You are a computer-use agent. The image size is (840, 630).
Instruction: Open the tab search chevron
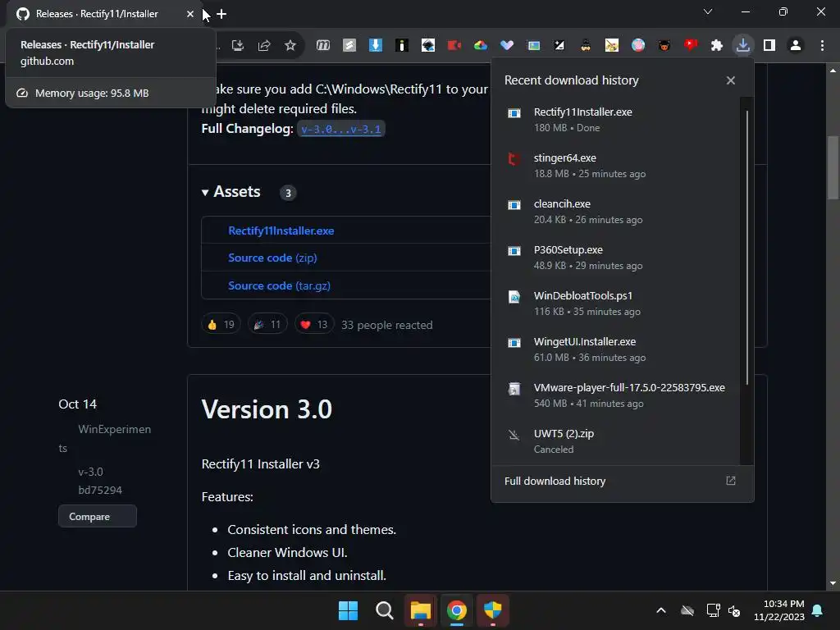708,11
